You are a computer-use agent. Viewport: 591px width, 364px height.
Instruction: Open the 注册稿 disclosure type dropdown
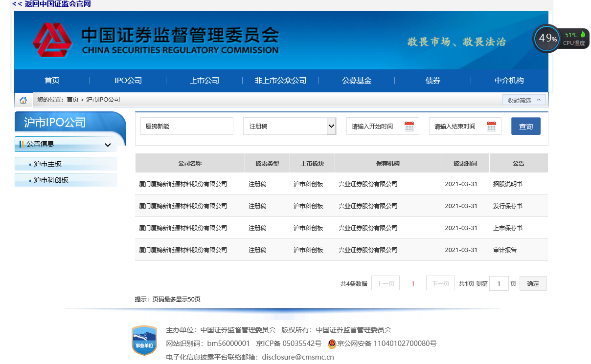pos(290,126)
